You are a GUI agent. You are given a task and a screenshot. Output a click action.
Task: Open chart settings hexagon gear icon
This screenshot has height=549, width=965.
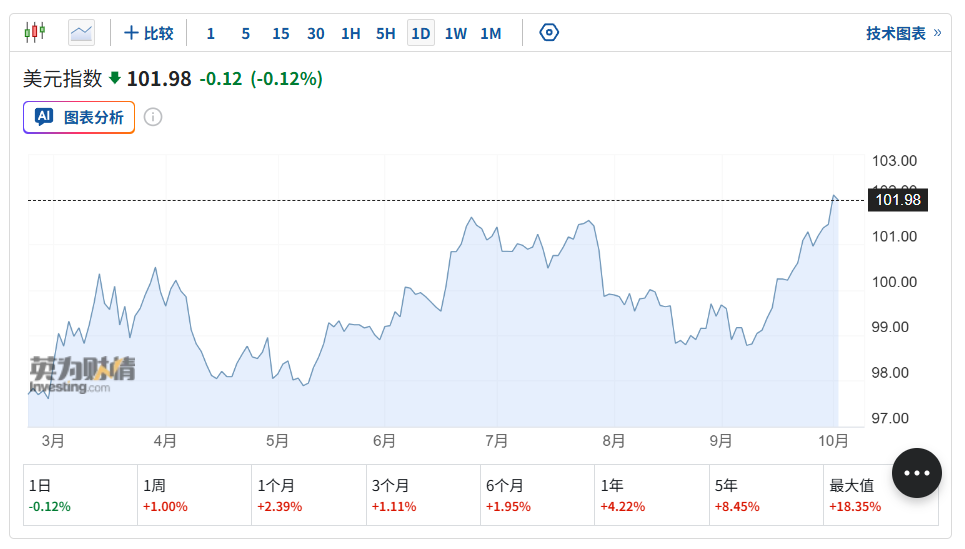tap(549, 32)
